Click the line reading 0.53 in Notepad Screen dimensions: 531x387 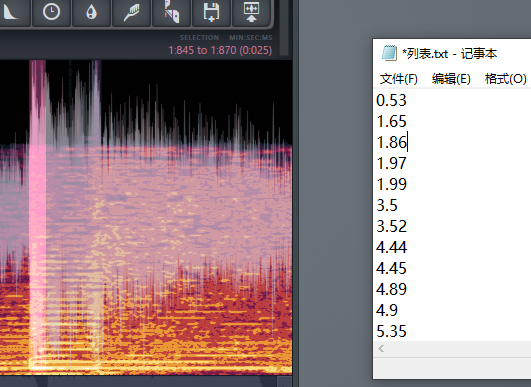pyautogui.click(x=391, y=101)
